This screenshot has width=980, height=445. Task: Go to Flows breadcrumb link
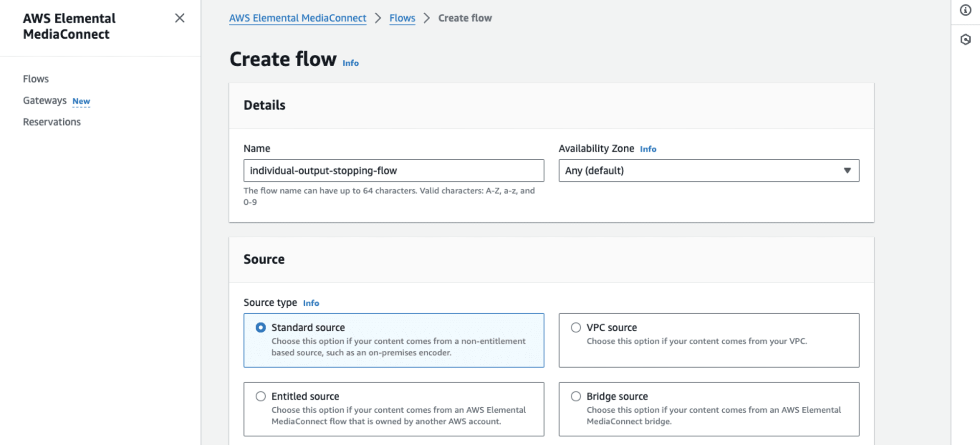click(x=402, y=18)
